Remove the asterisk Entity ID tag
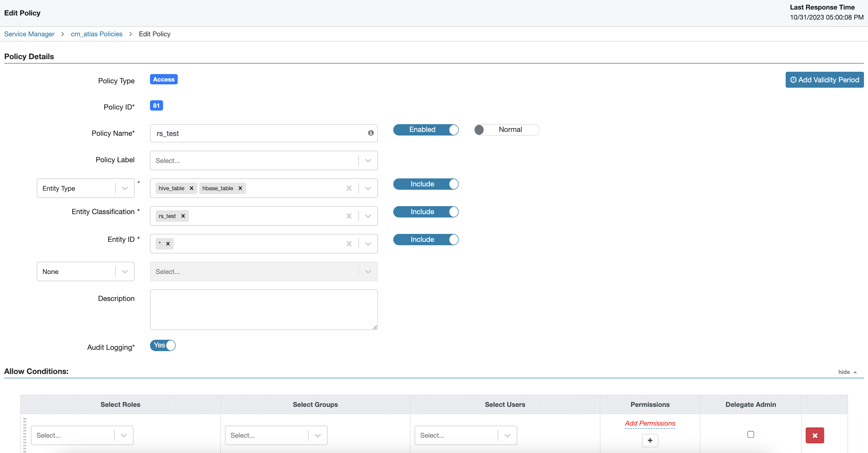The image size is (868, 453). pyautogui.click(x=168, y=244)
